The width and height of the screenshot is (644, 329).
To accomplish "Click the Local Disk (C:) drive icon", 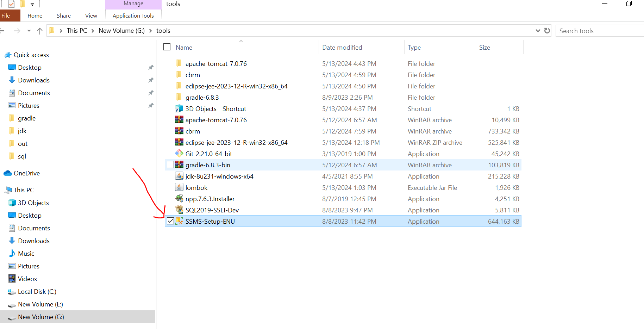I will pos(12,292).
